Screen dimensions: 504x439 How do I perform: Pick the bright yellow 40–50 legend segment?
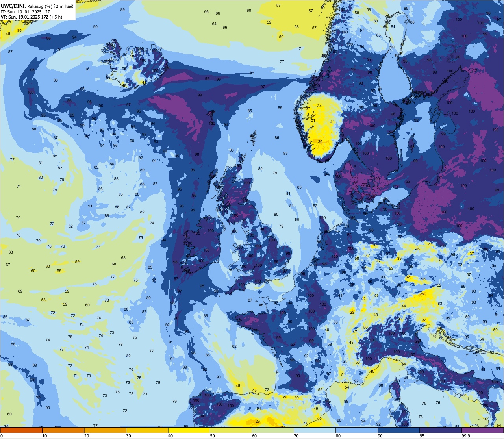tap(189, 430)
